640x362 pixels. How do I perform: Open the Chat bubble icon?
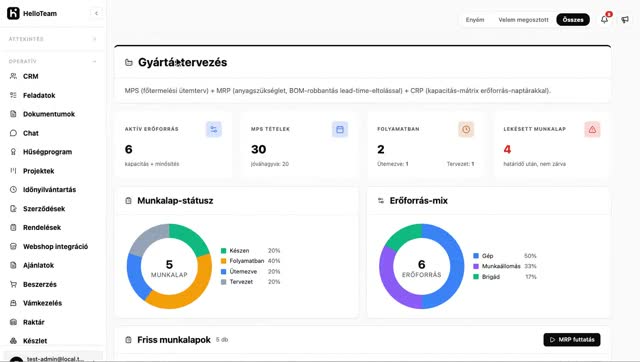13,133
